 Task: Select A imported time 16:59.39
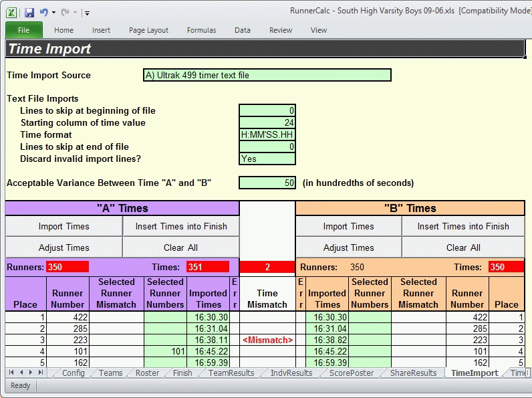(x=208, y=363)
